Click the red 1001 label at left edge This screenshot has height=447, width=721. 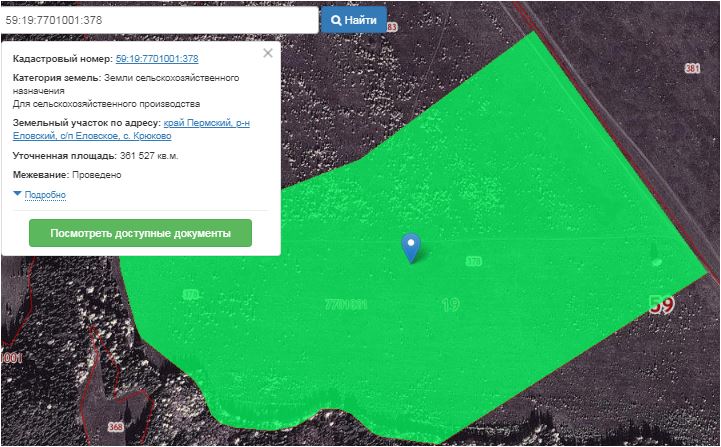[x=11, y=357]
